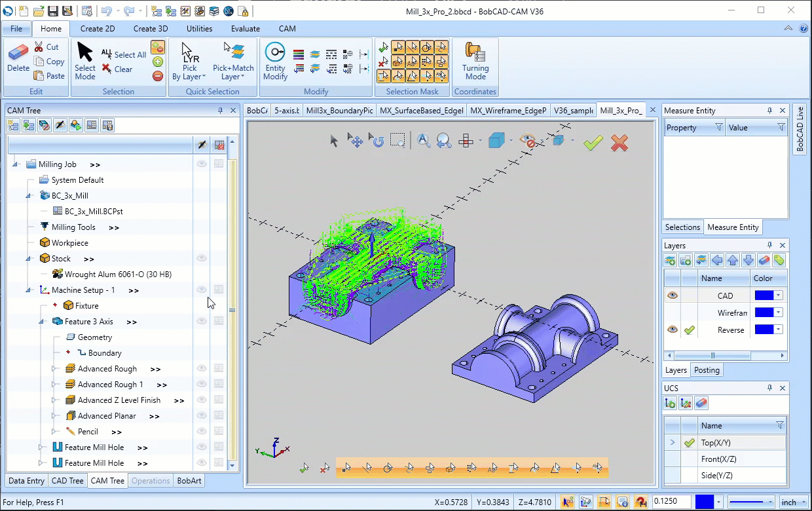The height and width of the screenshot is (511, 812).
Task: Expand the Advanced Rough operation node
Action: pos(54,369)
